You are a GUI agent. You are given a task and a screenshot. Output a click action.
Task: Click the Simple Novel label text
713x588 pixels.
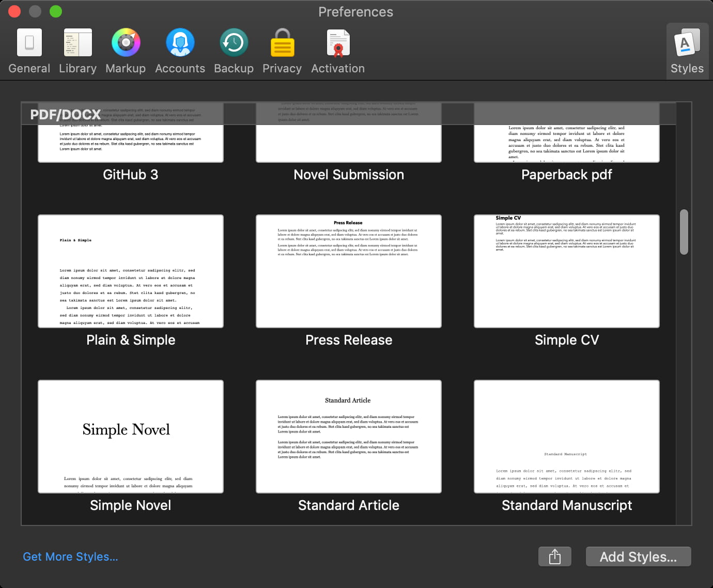(x=131, y=505)
